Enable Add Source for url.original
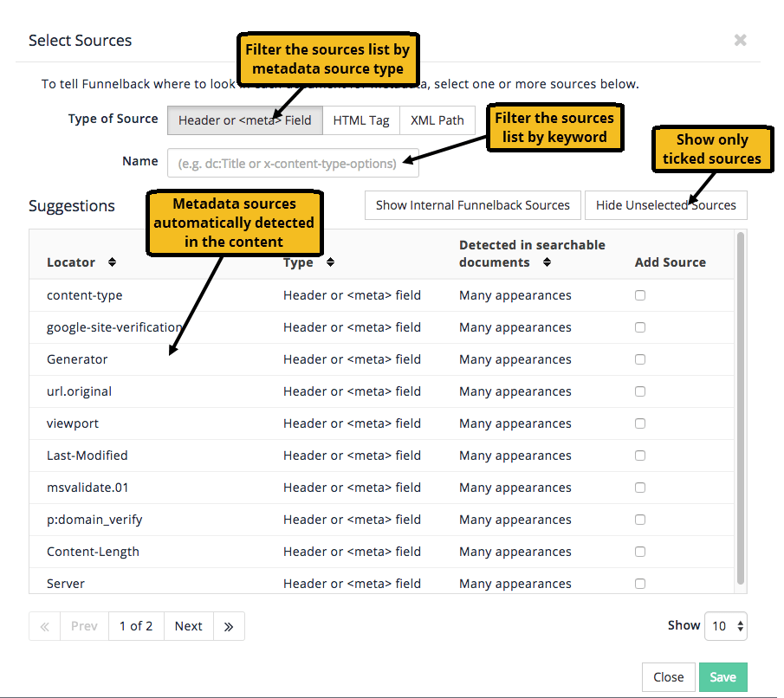This screenshot has width=784, height=698. [640, 391]
